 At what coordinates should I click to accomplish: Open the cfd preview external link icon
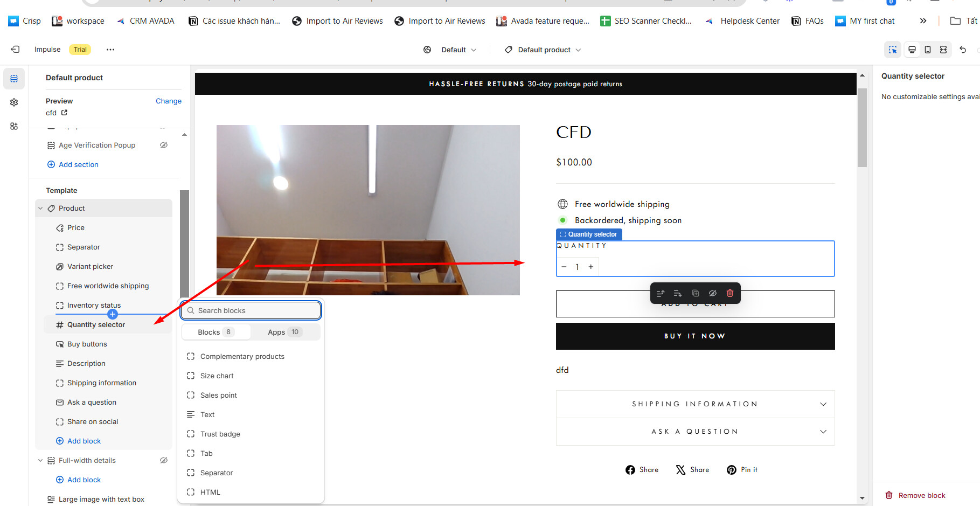64,113
